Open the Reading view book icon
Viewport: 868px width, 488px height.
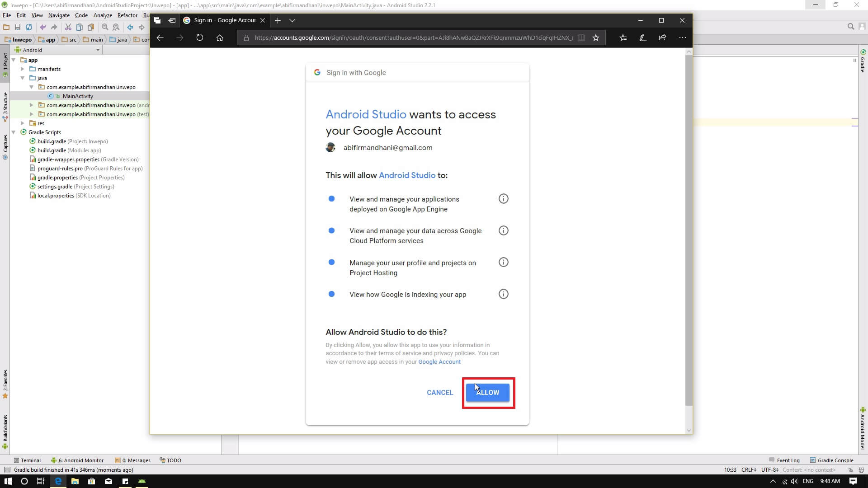coord(581,38)
